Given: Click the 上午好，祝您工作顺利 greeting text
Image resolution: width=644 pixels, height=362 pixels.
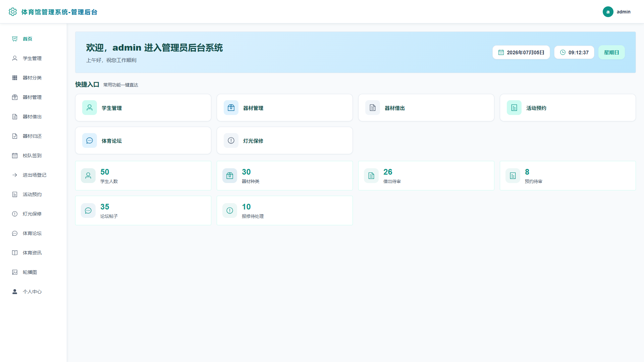Looking at the screenshot, I should click(x=111, y=60).
